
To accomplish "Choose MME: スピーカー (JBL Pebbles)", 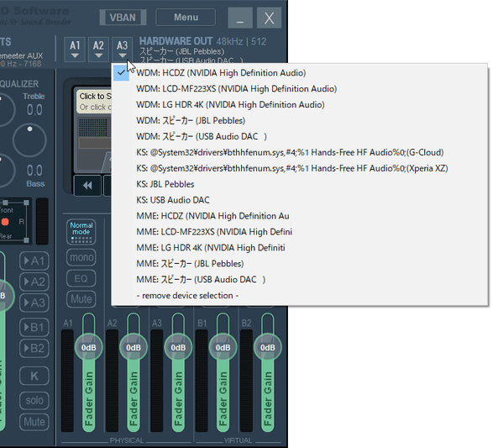I will tap(300, 264).
